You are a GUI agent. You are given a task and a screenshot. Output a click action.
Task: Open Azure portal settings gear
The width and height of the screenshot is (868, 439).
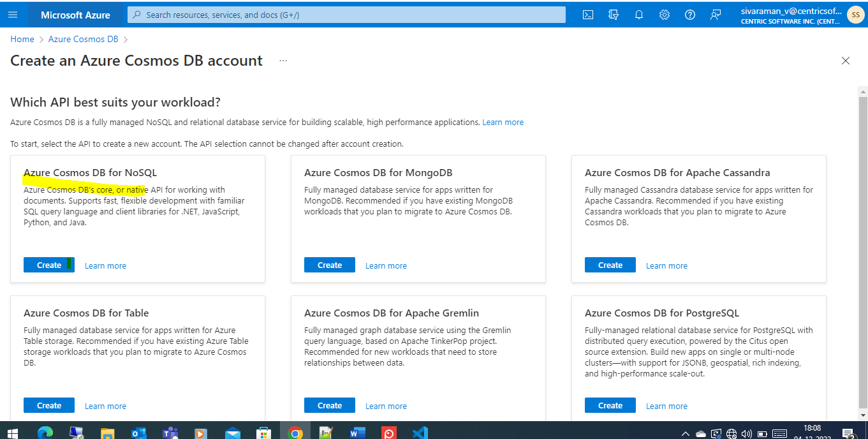click(664, 14)
